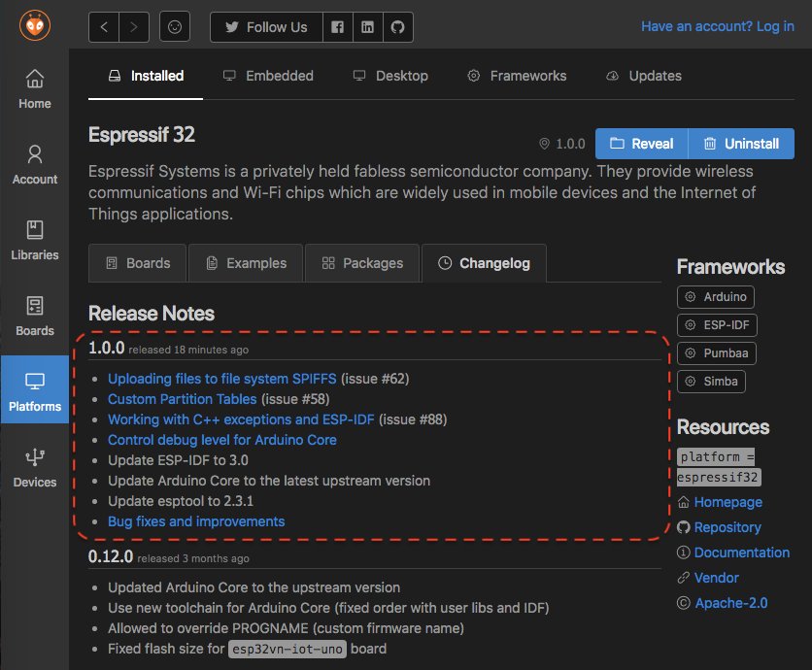Open the Facebook icon link
Image resolution: width=812 pixels, height=670 pixels.
click(338, 27)
